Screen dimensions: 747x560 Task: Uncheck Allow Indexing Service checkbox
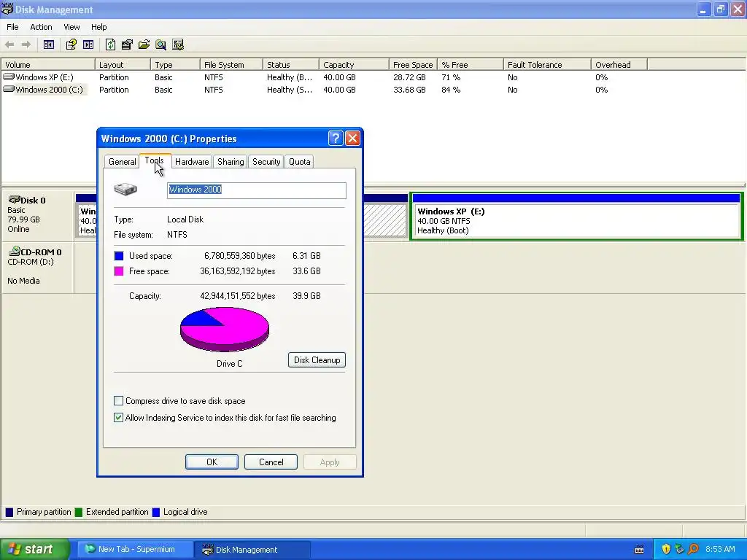(119, 418)
